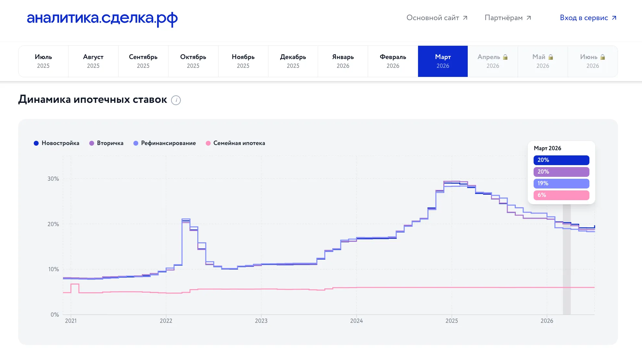
Task: Toggle the Новостройка series in legend
Action: pyautogui.click(x=56, y=143)
